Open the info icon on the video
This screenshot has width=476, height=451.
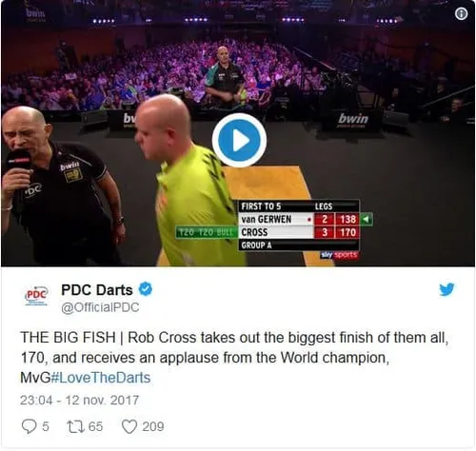461,13
